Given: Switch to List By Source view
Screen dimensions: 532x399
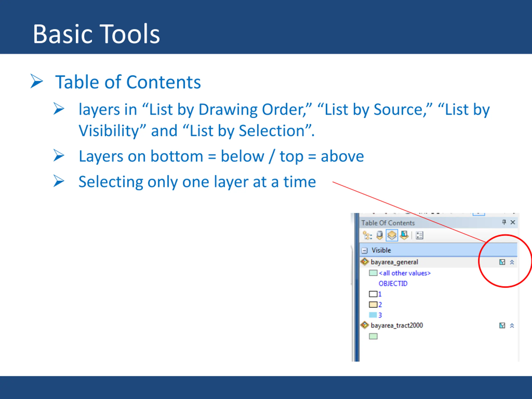Looking at the screenshot, I should (x=379, y=235).
